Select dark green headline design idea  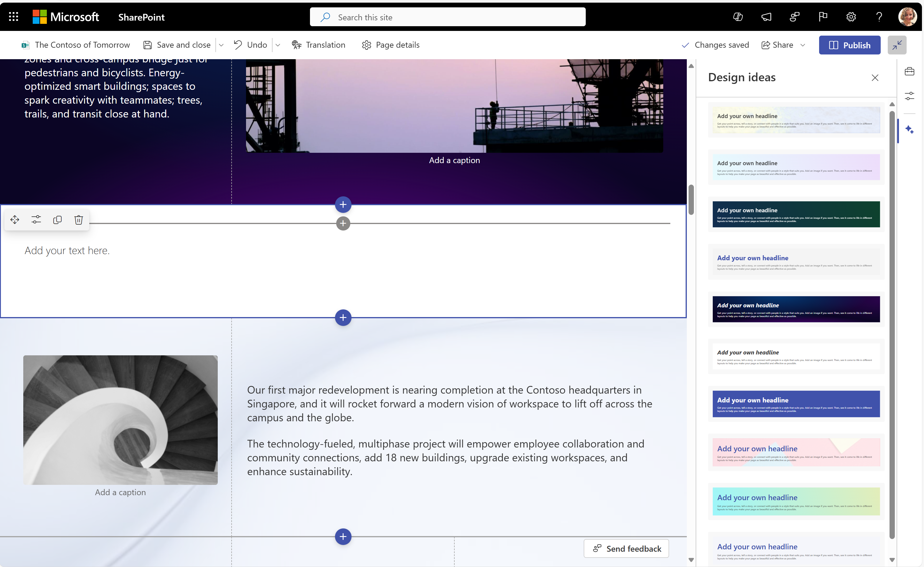point(795,214)
